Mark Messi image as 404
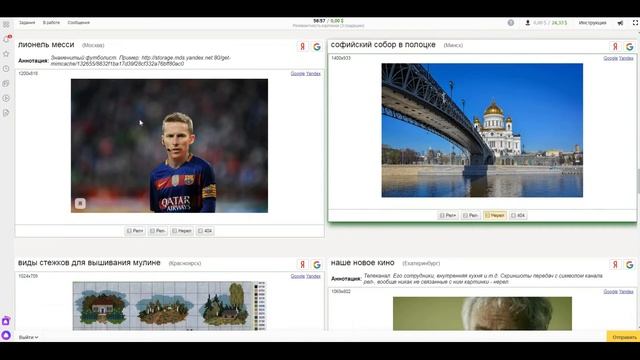Image resolution: width=640 pixels, height=360 pixels. tap(205, 231)
